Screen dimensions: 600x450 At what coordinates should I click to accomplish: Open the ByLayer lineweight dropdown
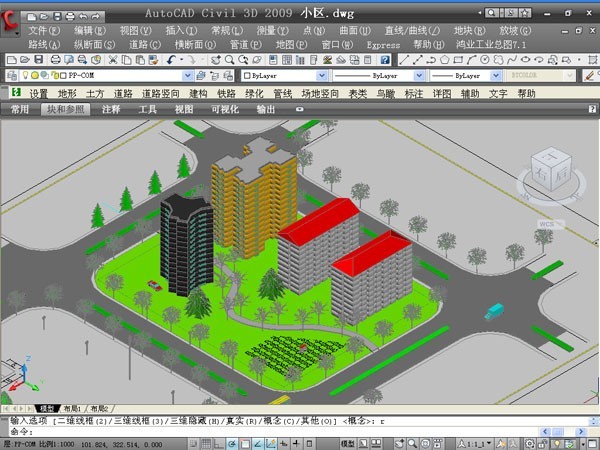point(496,76)
